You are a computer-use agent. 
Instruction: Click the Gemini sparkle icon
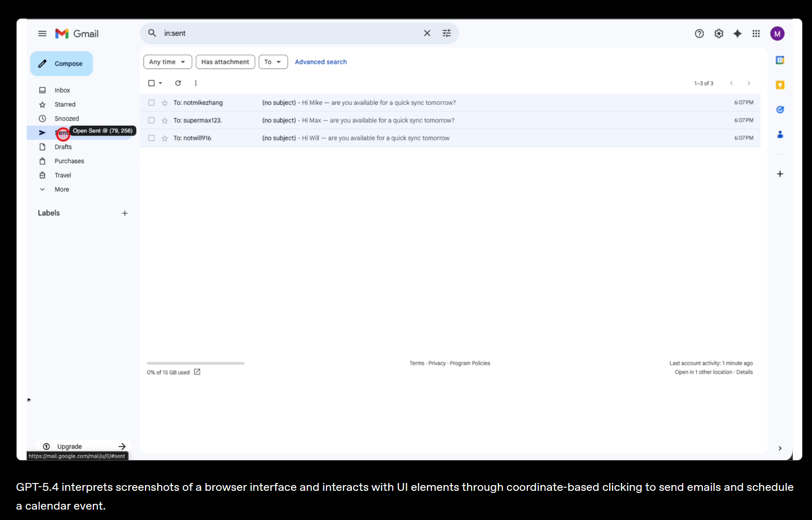click(x=737, y=33)
